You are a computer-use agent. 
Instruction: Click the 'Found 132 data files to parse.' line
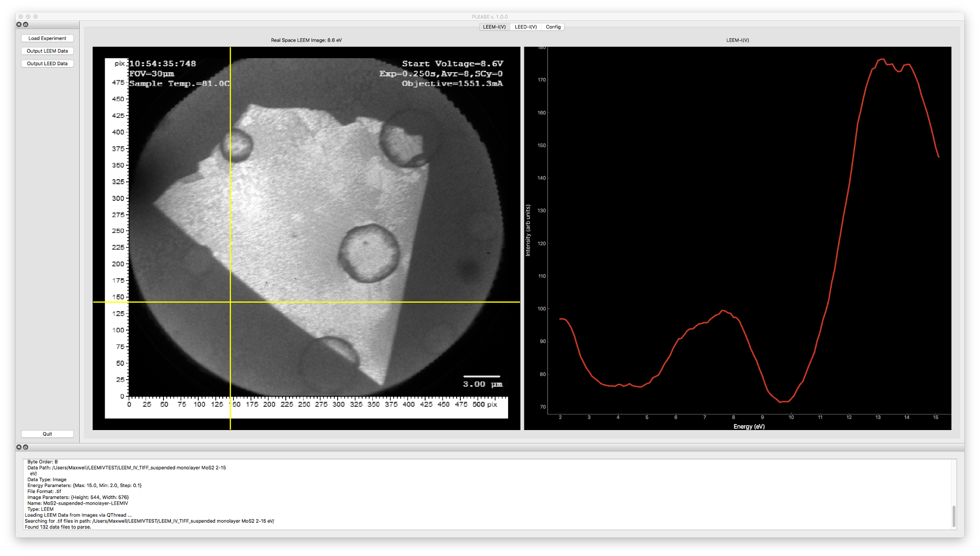tap(58, 527)
